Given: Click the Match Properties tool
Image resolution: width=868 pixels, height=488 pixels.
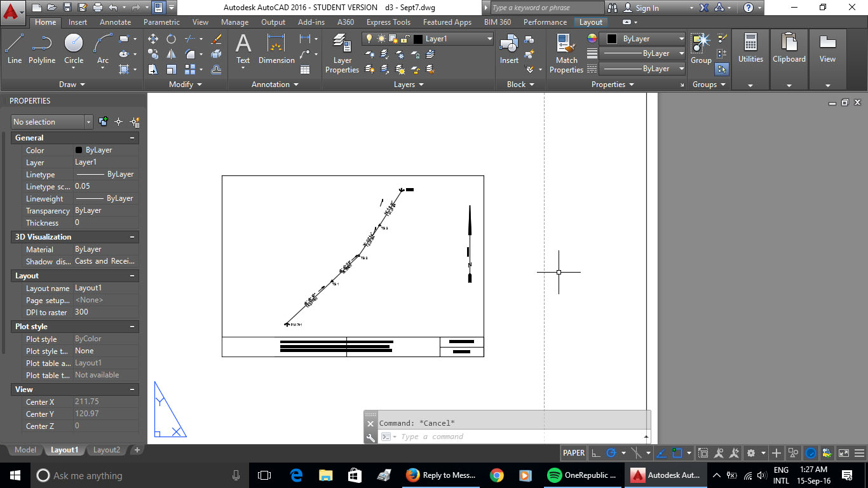Looking at the screenshot, I should [566, 53].
